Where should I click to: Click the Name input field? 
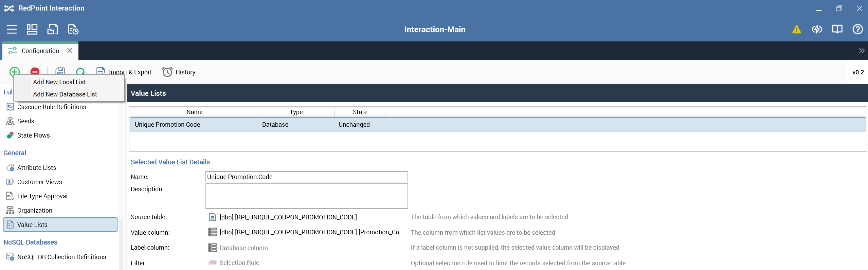pos(306,177)
